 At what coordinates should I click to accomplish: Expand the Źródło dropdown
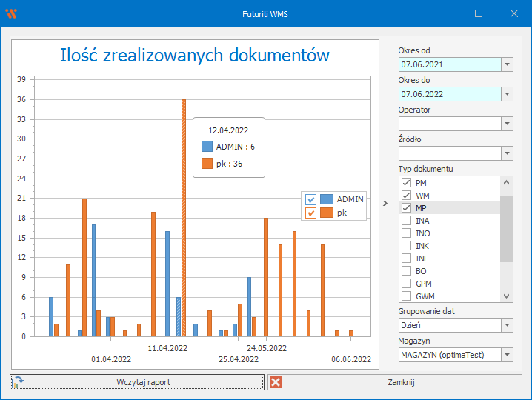pyautogui.click(x=507, y=153)
